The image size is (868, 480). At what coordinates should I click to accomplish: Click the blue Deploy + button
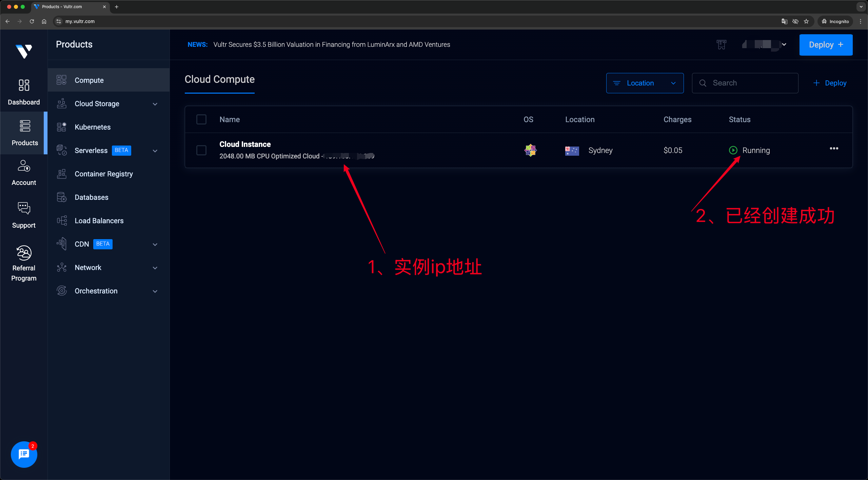point(826,45)
